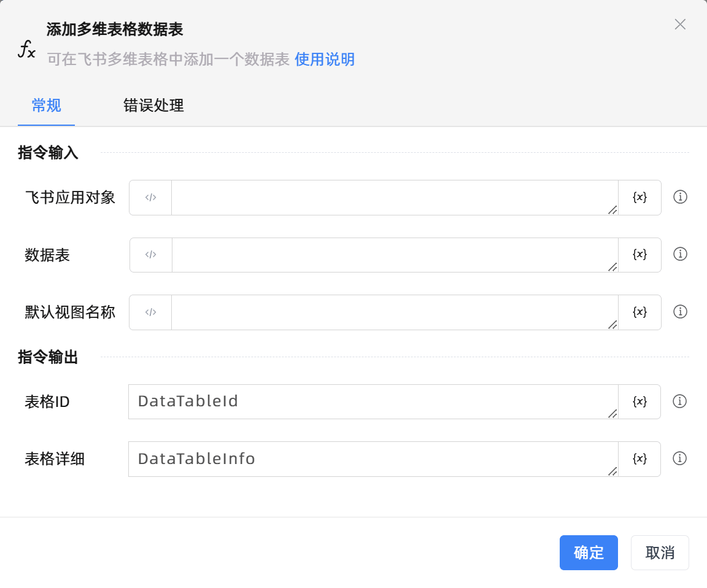Screen dimensions: 707x588
Task: Toggle expression mode for 数据表 field
Action: point(150,255)
